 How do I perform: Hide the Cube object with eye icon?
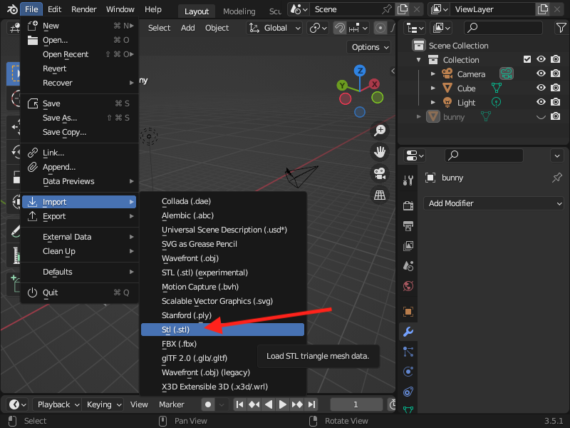(541, 88)
